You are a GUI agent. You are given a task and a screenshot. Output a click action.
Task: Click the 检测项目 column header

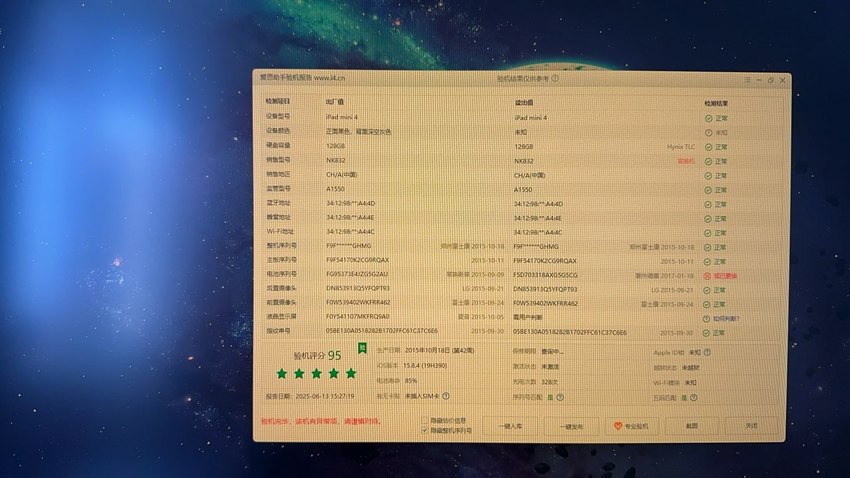click(x=278, y=101)
